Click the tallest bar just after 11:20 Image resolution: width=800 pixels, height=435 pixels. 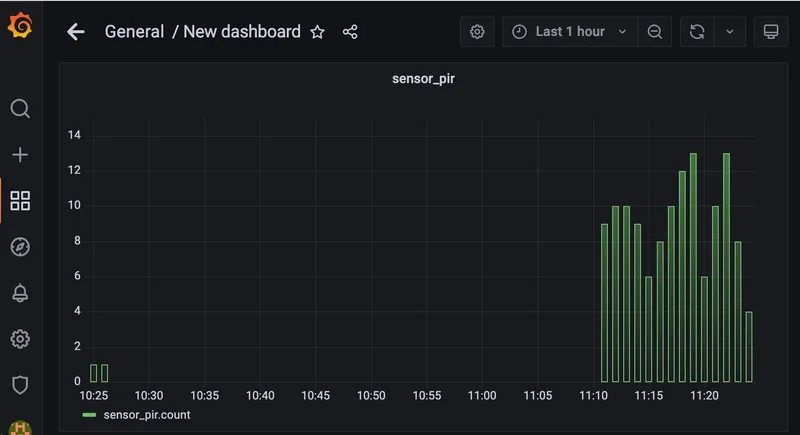(x=727, y=268)
